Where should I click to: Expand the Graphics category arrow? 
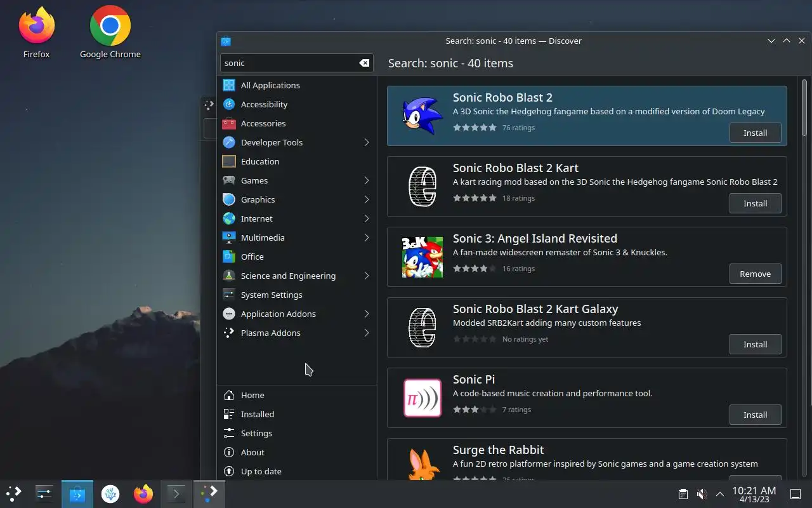pos(367,199)
